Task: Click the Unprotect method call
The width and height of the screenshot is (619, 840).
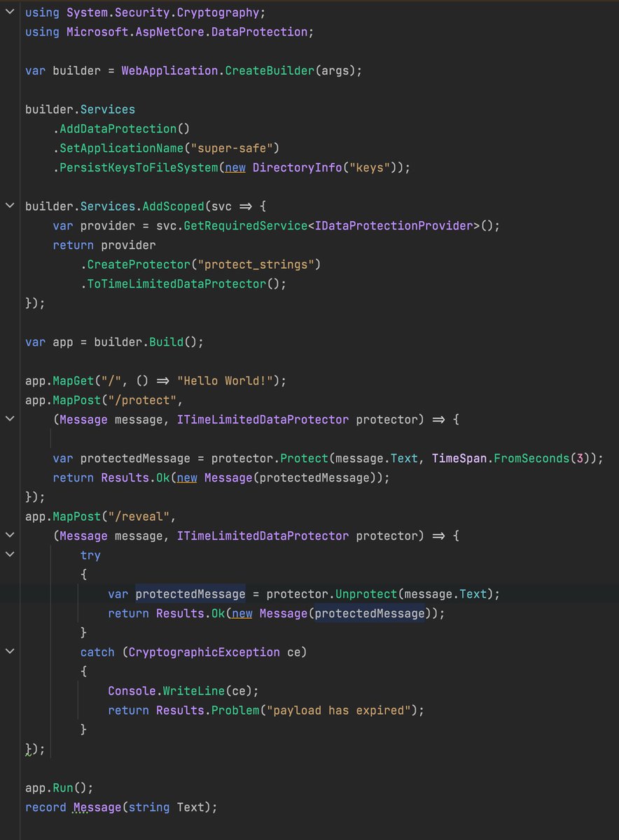Action: click(x=366, y=594)
